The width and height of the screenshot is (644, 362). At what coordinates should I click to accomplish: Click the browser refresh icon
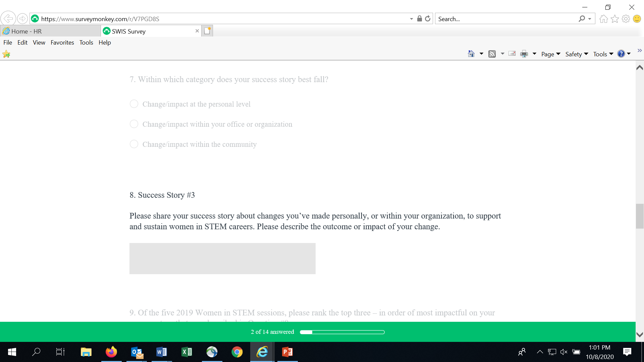(x=428, y=19)
